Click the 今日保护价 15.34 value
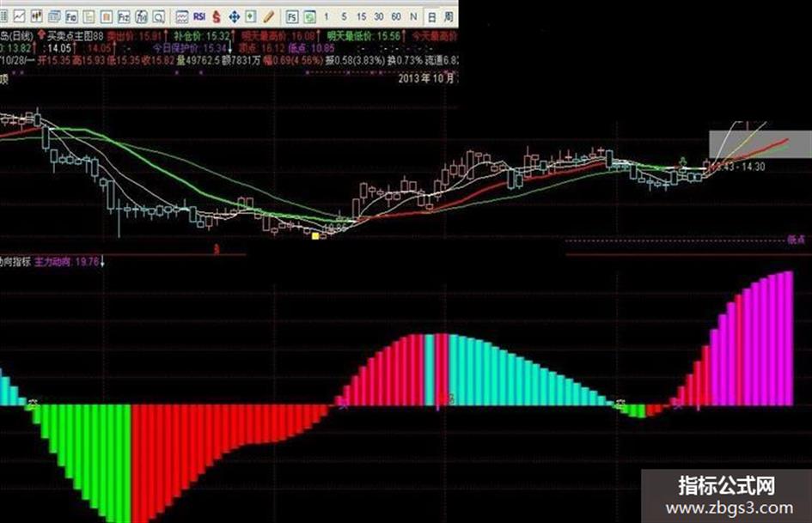 [x=191, y=48]
